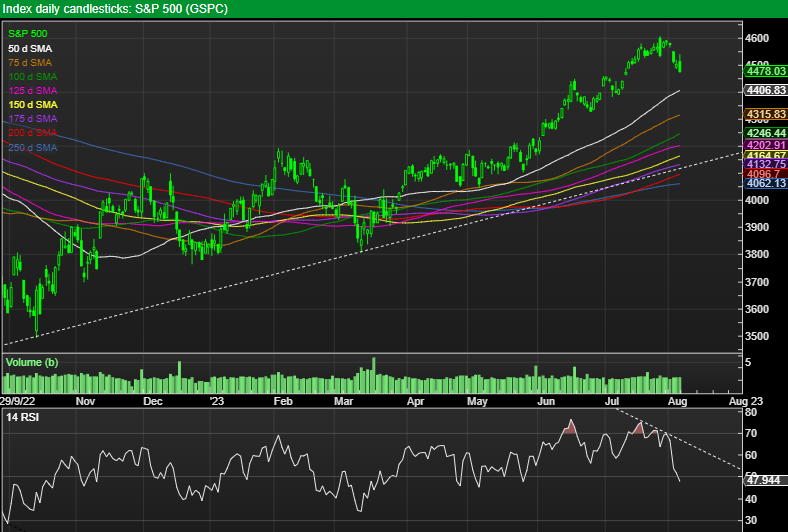Viewport: 788px width, 532px height.
Task: Click the 4062.13 value tag
Action: click(765, 183)
